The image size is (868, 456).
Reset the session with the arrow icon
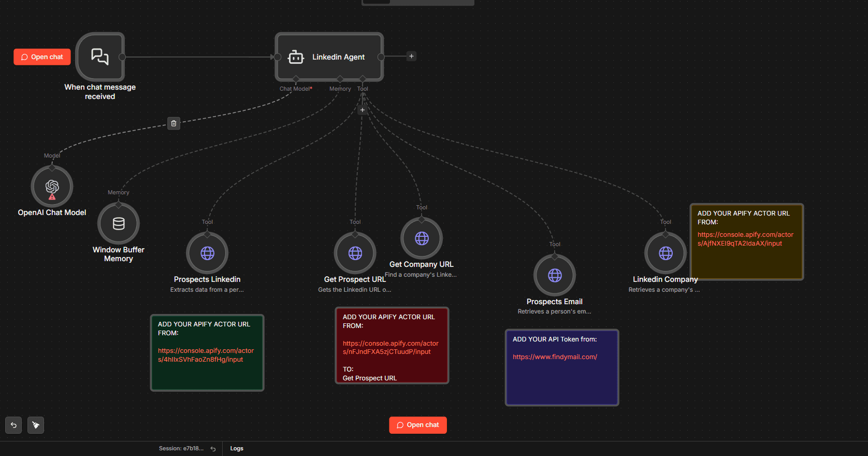pyautogui.click(x=213, y=449)
